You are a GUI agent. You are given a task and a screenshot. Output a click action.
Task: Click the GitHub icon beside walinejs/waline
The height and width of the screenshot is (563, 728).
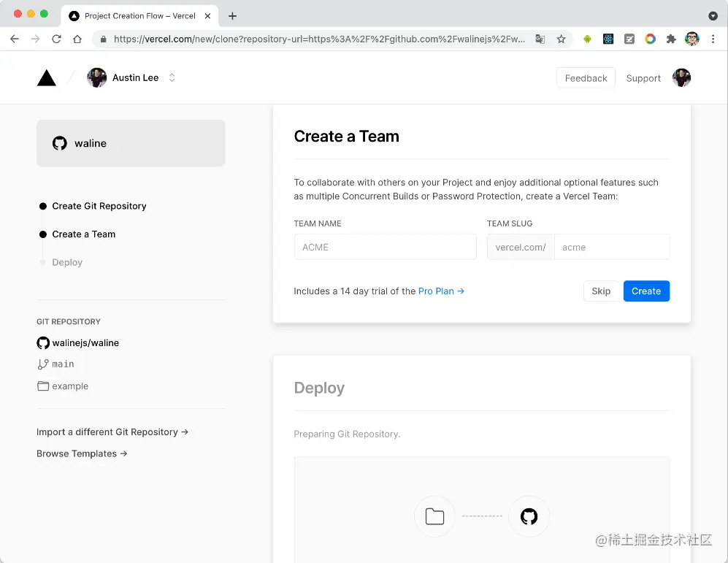[x=42, y=342]
